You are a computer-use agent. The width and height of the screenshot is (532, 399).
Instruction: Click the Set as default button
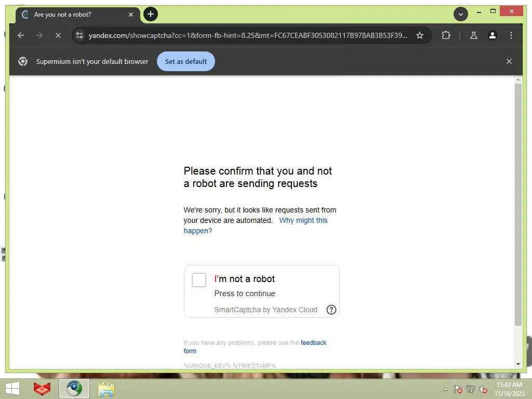click(x=186, y=61)
